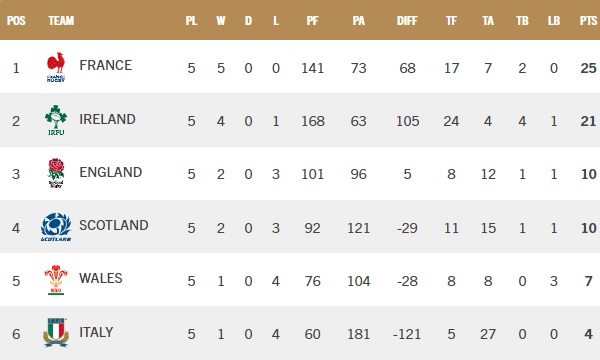Click the POS column header
This screenshot has height=360, width=600.
tap(16, 21)
